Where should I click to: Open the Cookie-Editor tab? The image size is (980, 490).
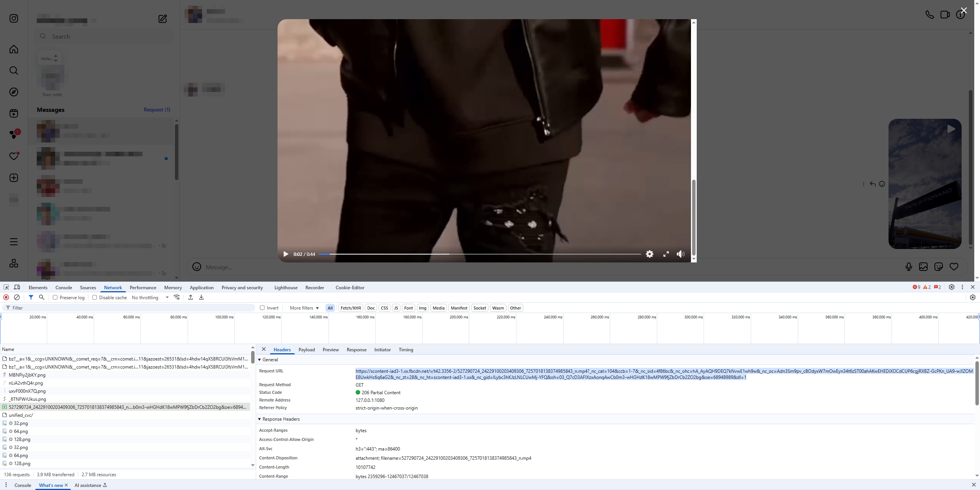[x=350, y=288]
